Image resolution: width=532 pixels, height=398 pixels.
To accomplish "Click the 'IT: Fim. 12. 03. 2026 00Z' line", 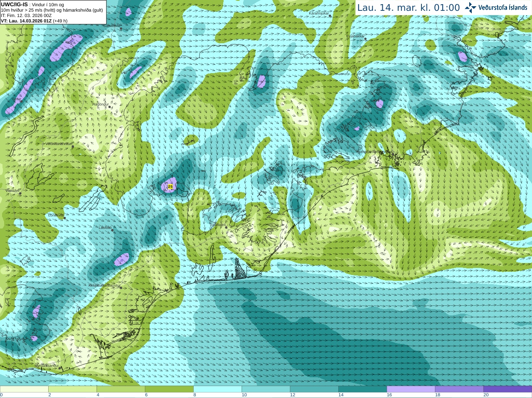I will (26, 15).
